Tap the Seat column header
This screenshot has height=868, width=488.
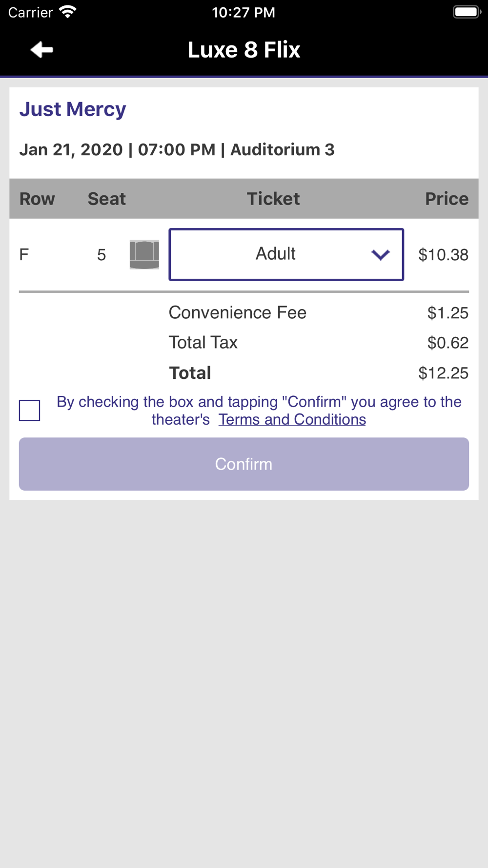tap(106, 199)
